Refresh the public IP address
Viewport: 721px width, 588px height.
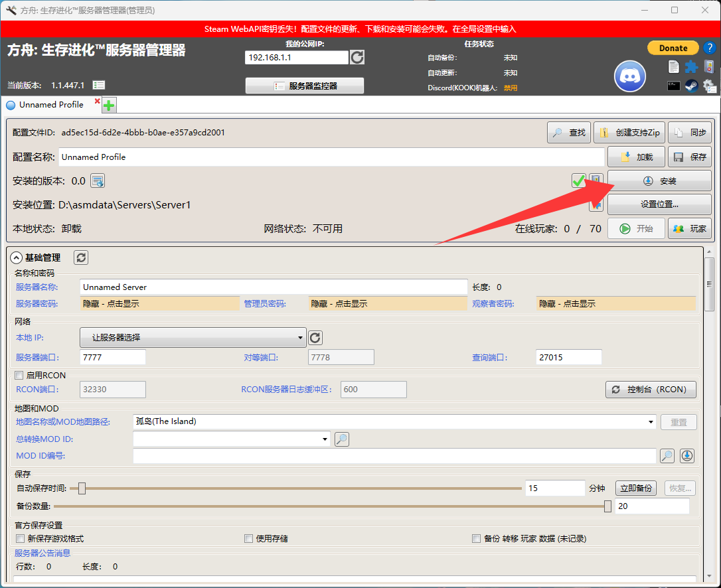point(357,58)
